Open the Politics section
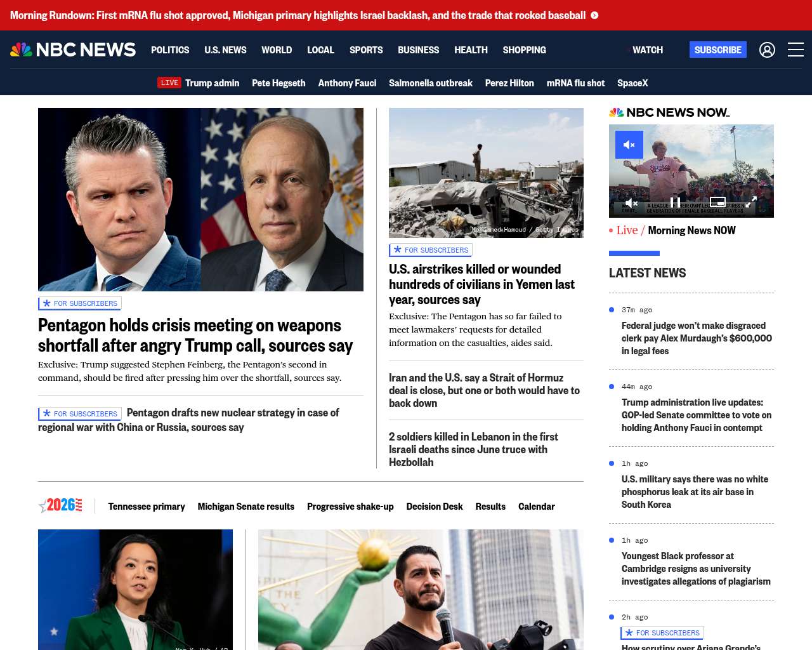The image size is (812, 650). 170,50
